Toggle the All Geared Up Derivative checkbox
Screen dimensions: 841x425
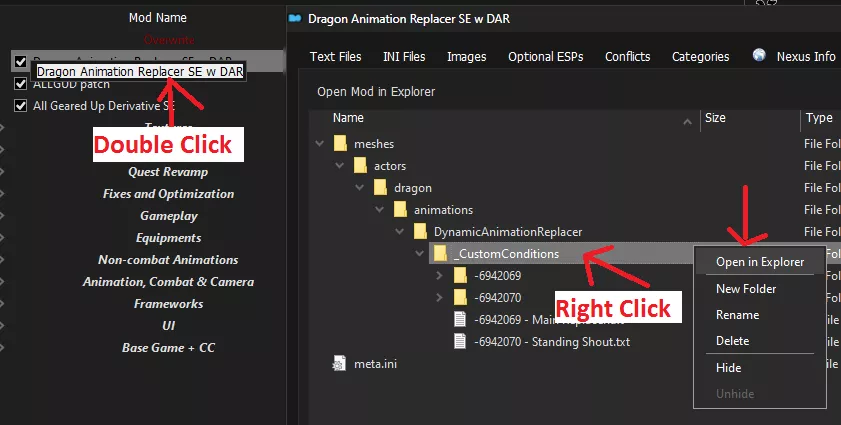tap(20, 106)
